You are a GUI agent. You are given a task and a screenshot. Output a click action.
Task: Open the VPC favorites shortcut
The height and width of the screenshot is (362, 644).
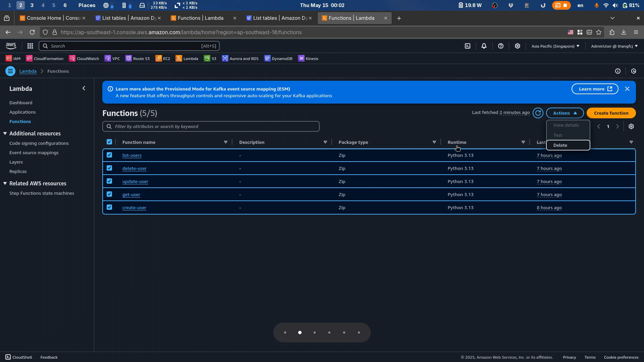(x=112, y=58)
